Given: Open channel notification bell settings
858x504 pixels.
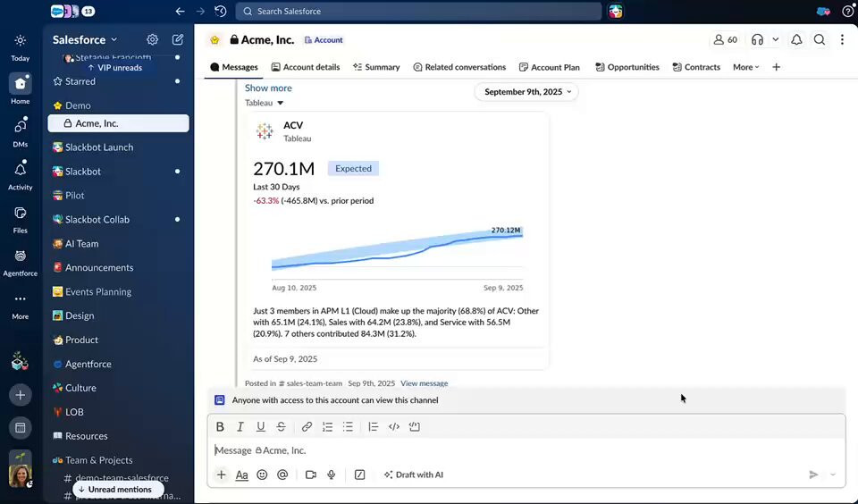Looking at the screenshot, I should pos(796,39).
